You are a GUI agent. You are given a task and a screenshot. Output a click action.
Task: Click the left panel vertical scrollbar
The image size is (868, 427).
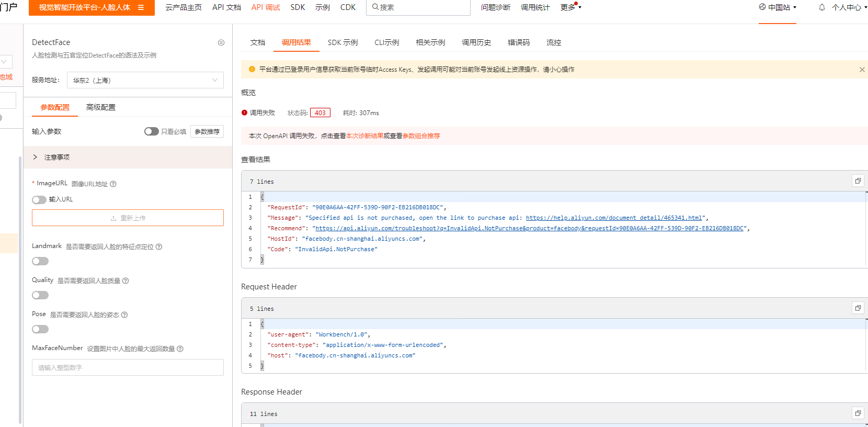pyautogui.click(x=20, y=289)
